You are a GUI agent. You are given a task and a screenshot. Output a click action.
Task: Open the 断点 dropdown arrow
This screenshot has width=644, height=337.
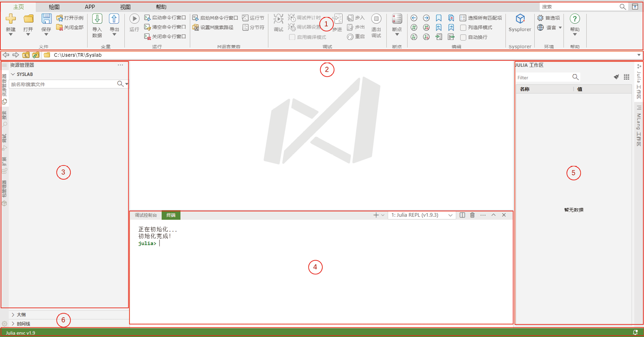pos(397,35)
